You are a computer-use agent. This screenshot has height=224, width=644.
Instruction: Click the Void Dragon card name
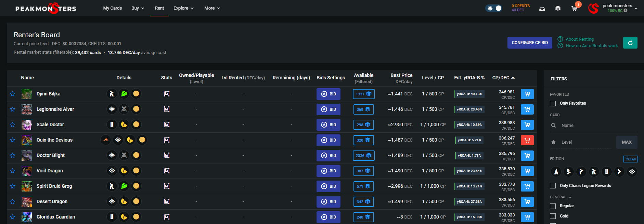pyautogui.click(x=50, y=171)
